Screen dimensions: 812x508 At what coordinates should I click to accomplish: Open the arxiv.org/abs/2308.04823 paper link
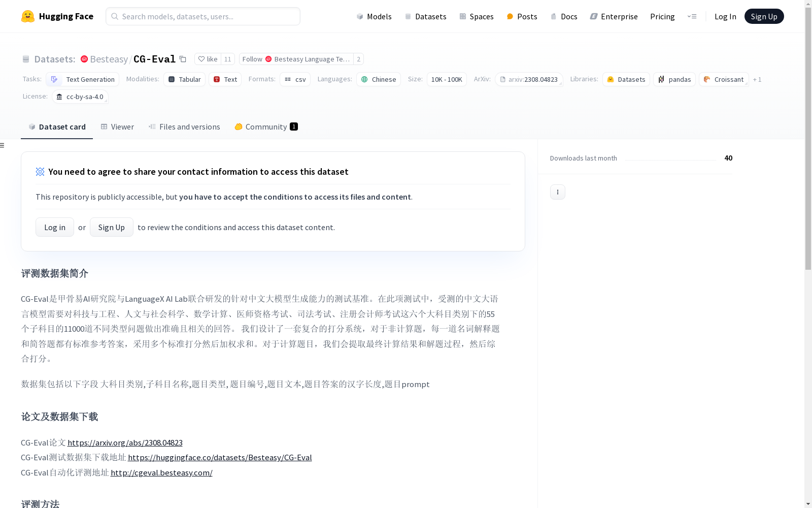125,442
